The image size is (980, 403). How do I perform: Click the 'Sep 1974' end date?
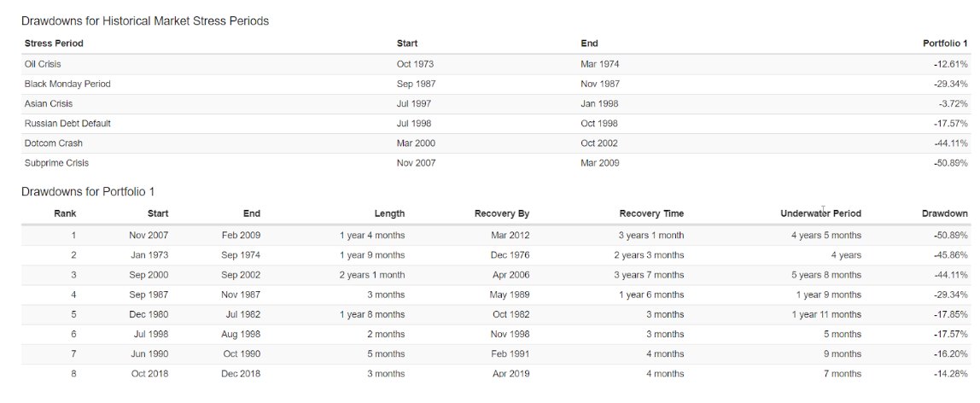click(x=242, y=255)
